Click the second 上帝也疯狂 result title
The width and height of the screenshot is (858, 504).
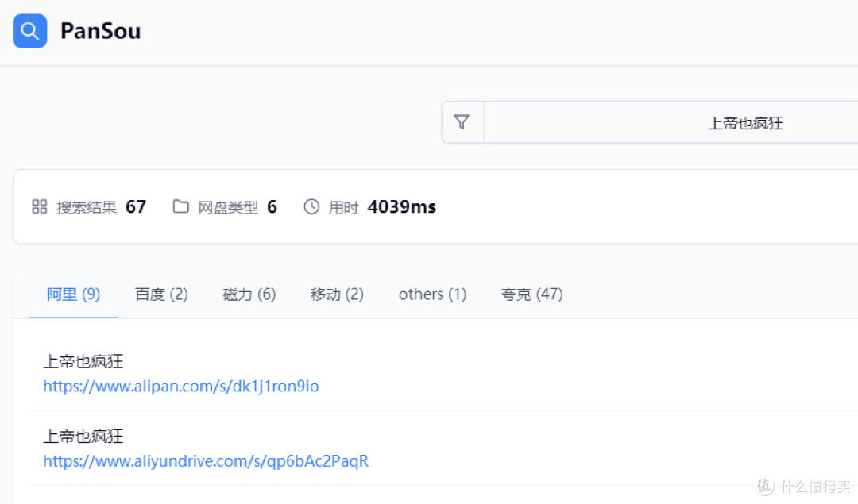tap(82, 436)
